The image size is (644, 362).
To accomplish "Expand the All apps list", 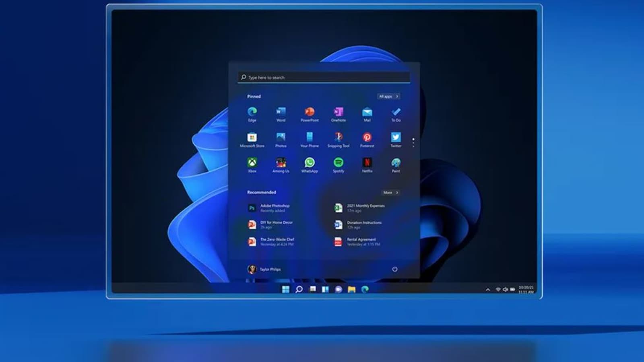I will tap(389, 97).
